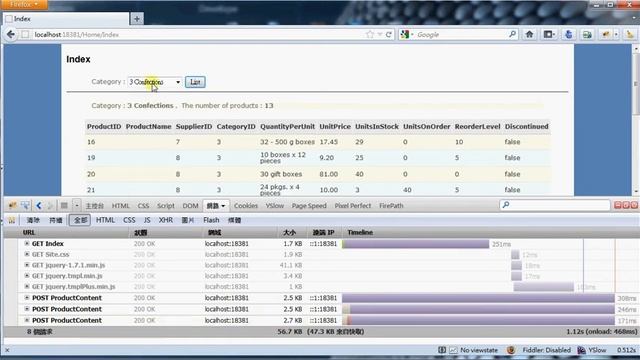
Task: Click the localhost address bar
Action: pyautogui.click(x=198, y=35)
